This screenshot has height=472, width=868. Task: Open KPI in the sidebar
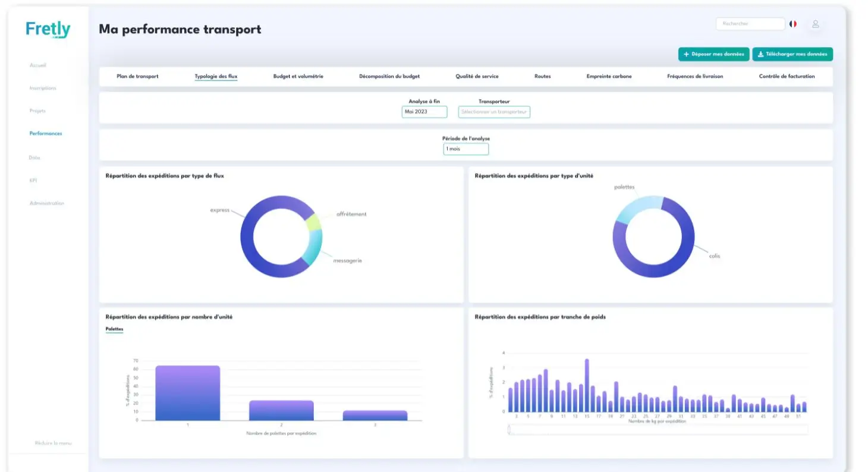33,180
